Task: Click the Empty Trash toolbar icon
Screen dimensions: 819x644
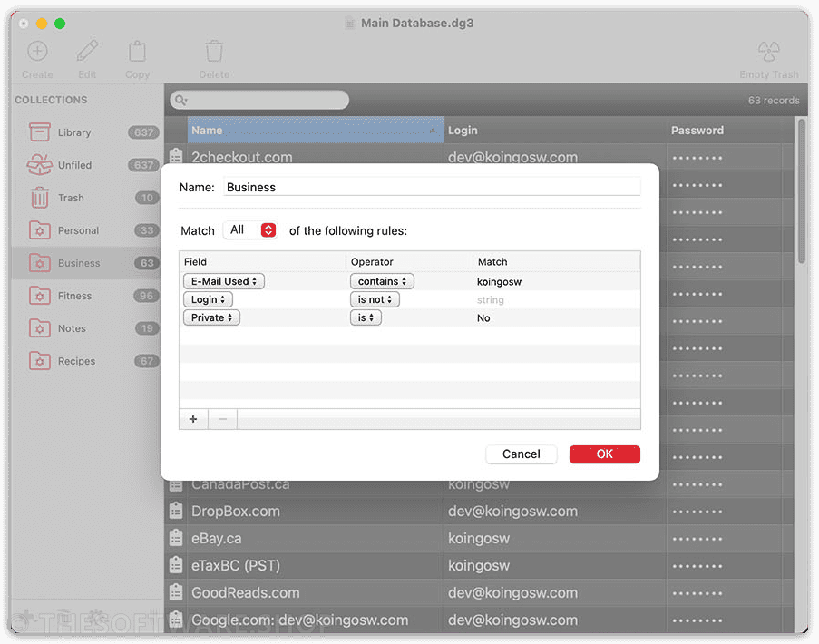Action: pyautogui.click(x=768, y=51)
